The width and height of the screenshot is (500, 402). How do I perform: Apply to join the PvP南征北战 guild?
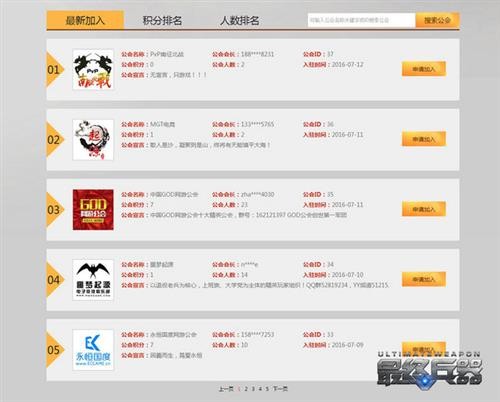click(x=424, y=69)
